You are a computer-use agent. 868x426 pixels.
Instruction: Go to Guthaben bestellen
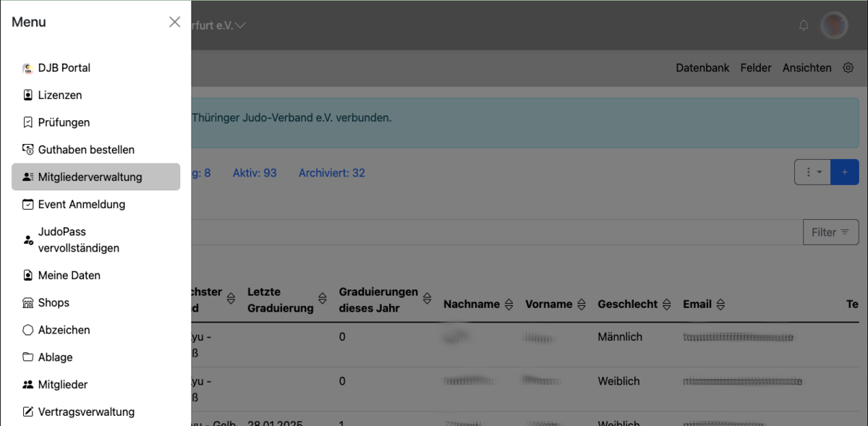(86, 150)
